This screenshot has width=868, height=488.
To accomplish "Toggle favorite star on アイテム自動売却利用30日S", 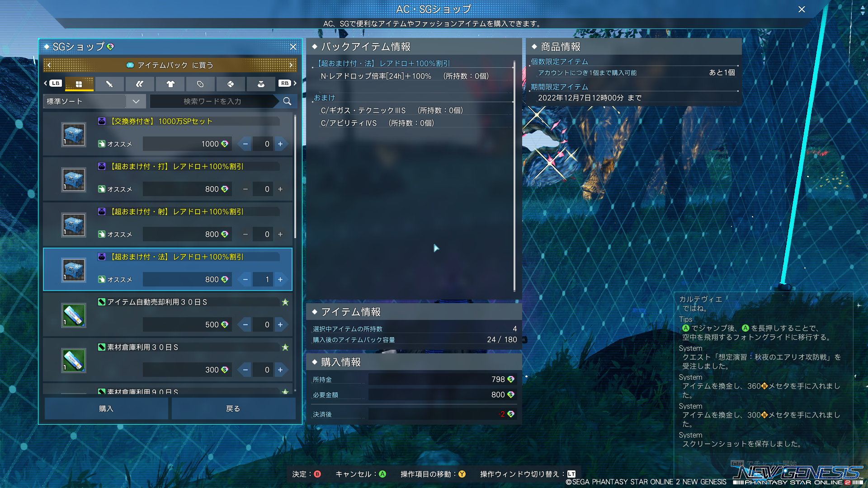I will [285, 302].
